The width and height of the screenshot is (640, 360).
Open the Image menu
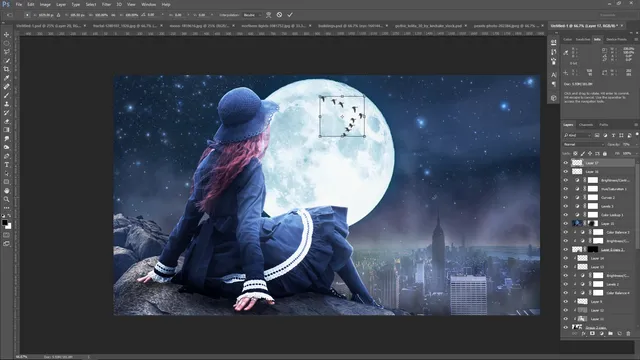pyautogui.click(x=45, y=4)
